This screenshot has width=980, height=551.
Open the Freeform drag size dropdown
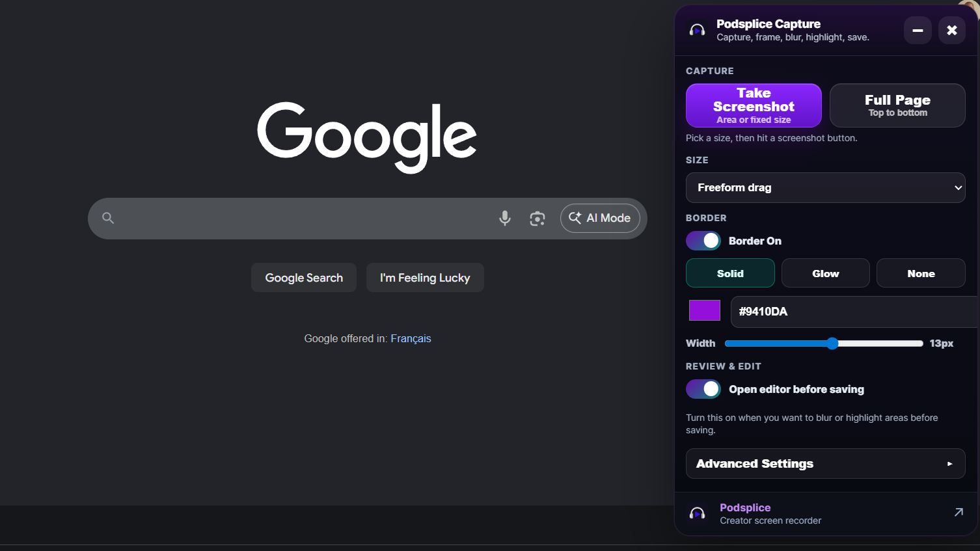[825, 187]
